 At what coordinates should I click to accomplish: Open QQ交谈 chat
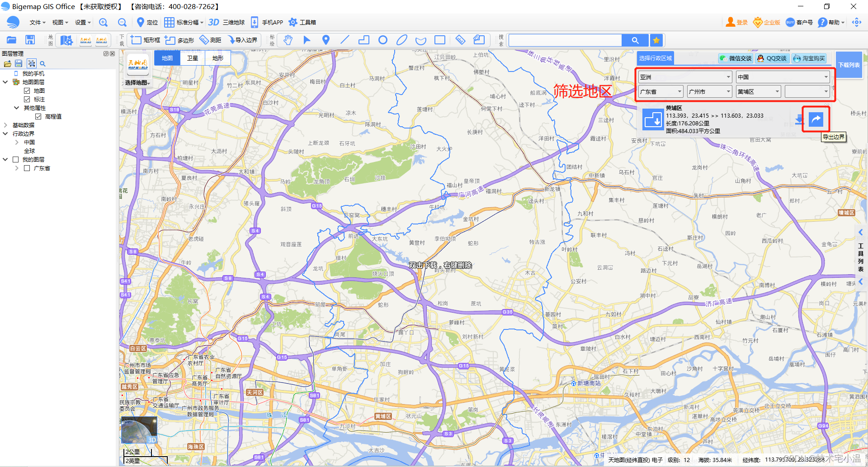coord(772,58)
